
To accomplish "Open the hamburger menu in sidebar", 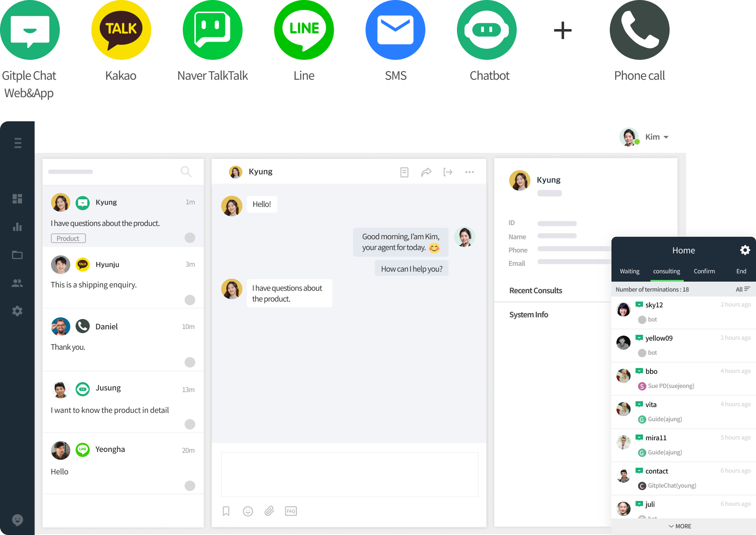I will coord(17,143).
